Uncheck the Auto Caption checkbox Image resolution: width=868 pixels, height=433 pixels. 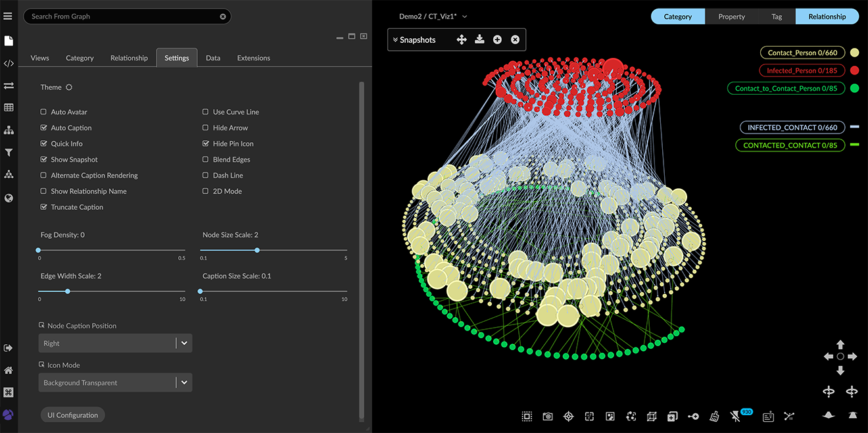pyautogui.click(x=44, y=128)
